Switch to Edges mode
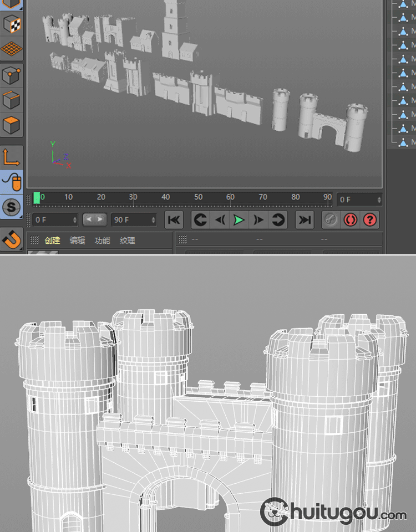 coord(12,100)
